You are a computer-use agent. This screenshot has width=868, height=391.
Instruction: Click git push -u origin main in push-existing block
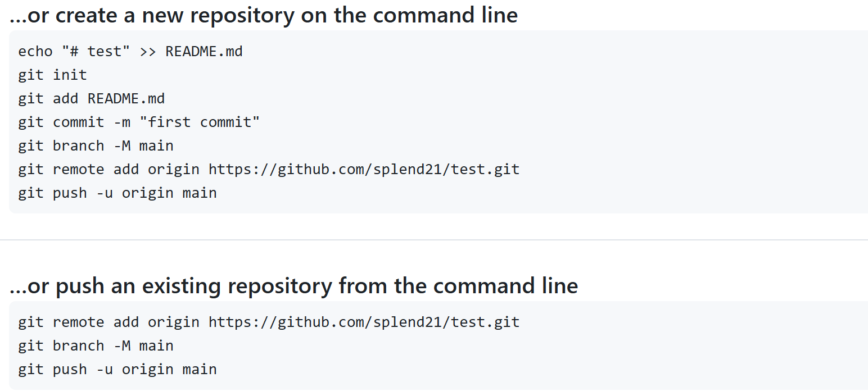[117, 370]
